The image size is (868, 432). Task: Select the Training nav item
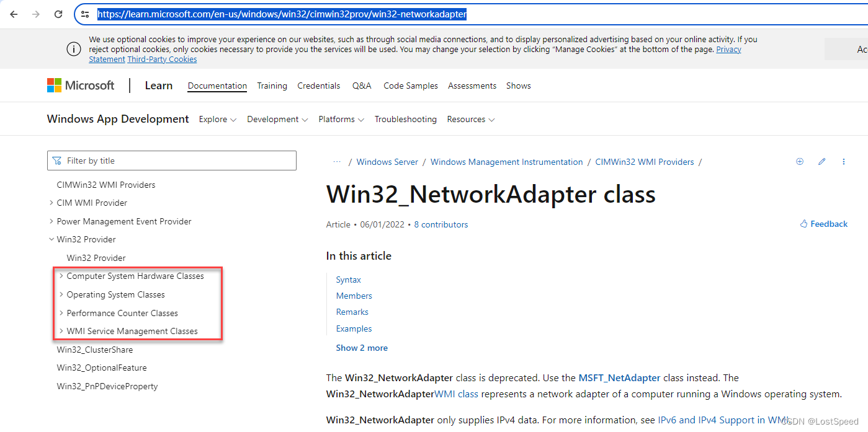[272, 86]
